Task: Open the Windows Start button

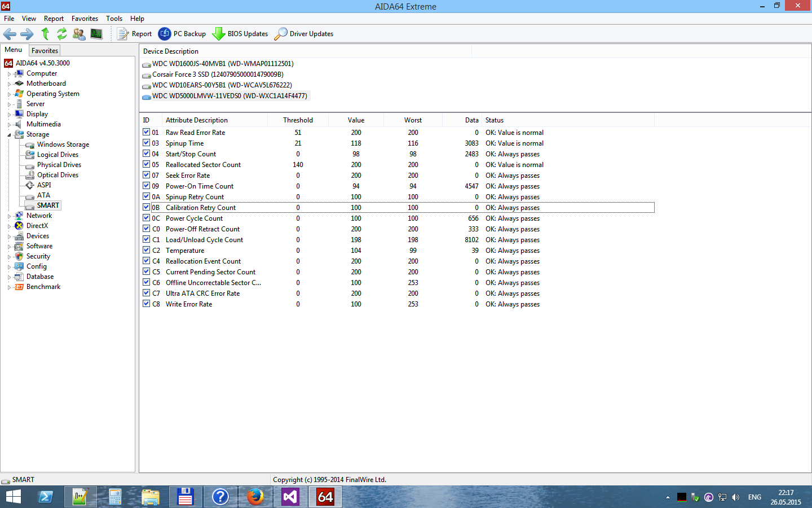Action: tap(13, 497)
